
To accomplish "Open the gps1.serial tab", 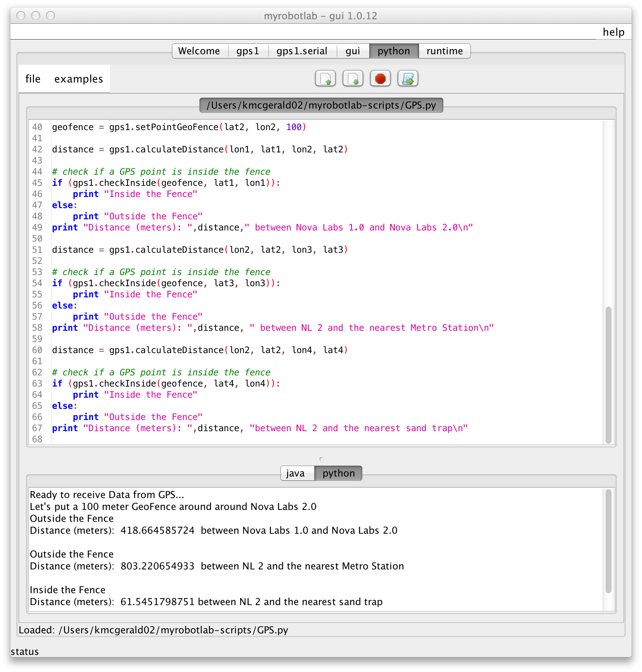I will click(x=302, y=51).
